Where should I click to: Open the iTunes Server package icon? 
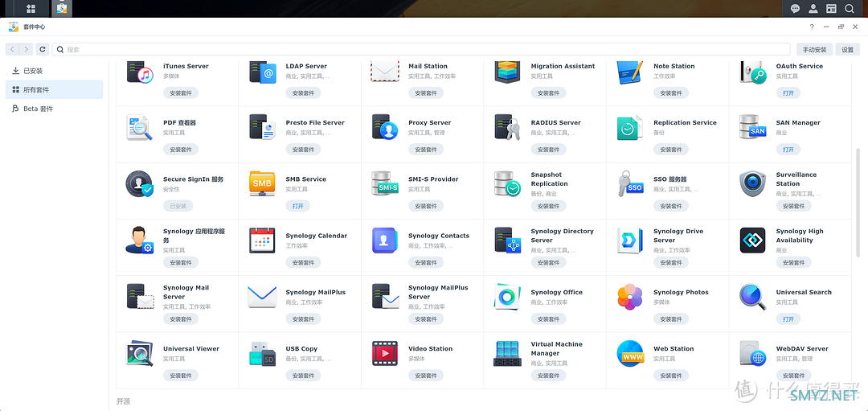tap(140, 71)
